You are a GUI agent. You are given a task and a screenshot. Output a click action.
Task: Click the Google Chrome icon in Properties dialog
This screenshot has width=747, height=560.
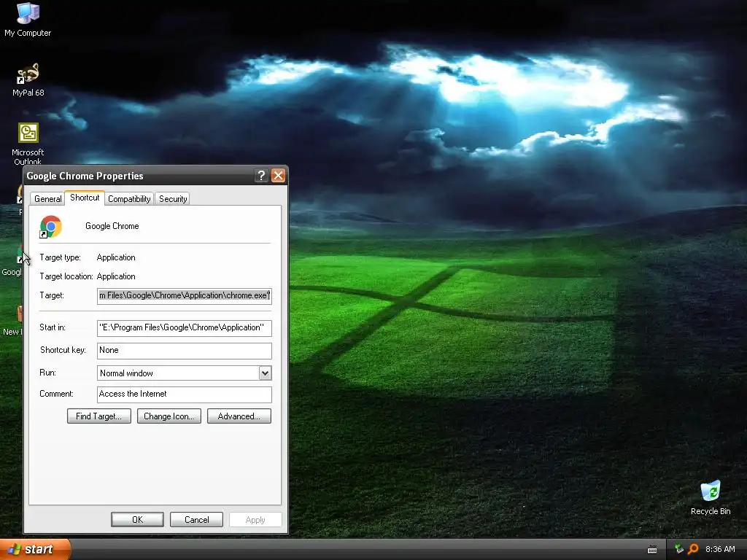51,227
